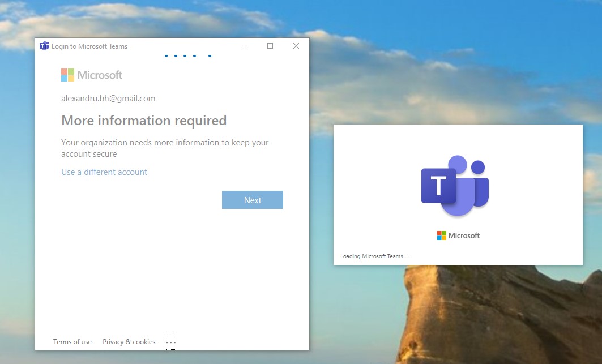The image size is (602, 364).
Task: Open the more options ellipsis in footer
Action: tap(171, 341)
